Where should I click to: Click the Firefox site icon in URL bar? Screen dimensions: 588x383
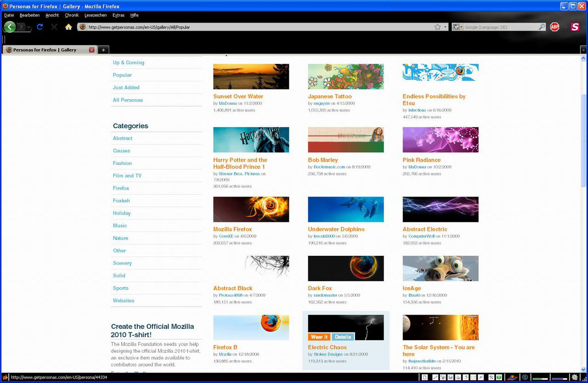(83, 27)
